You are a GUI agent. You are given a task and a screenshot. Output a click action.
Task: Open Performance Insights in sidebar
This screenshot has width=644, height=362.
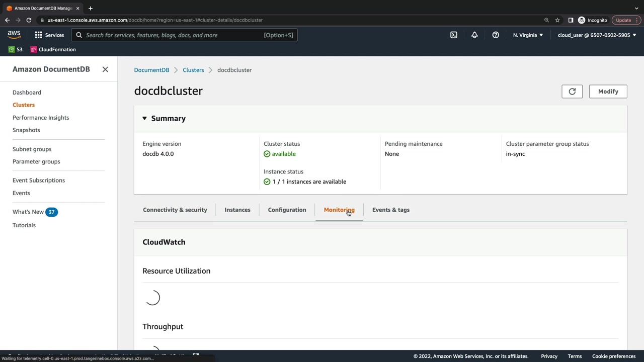(41, 118)
